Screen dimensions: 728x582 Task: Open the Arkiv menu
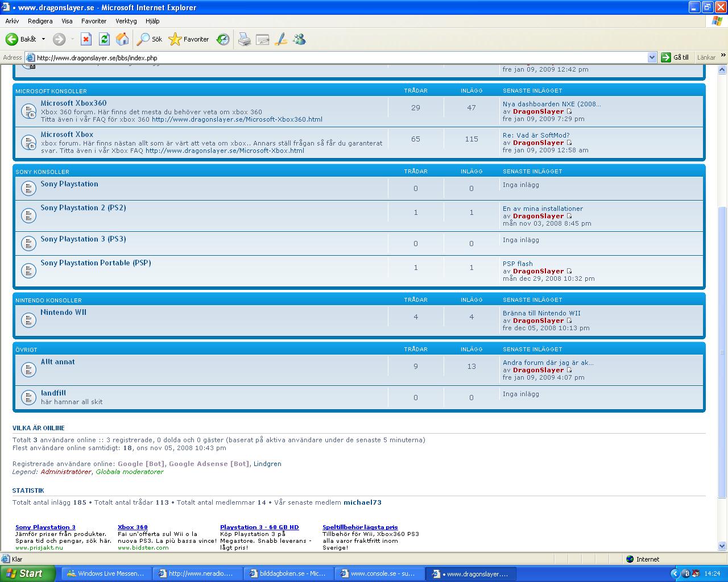pos(12,21)
